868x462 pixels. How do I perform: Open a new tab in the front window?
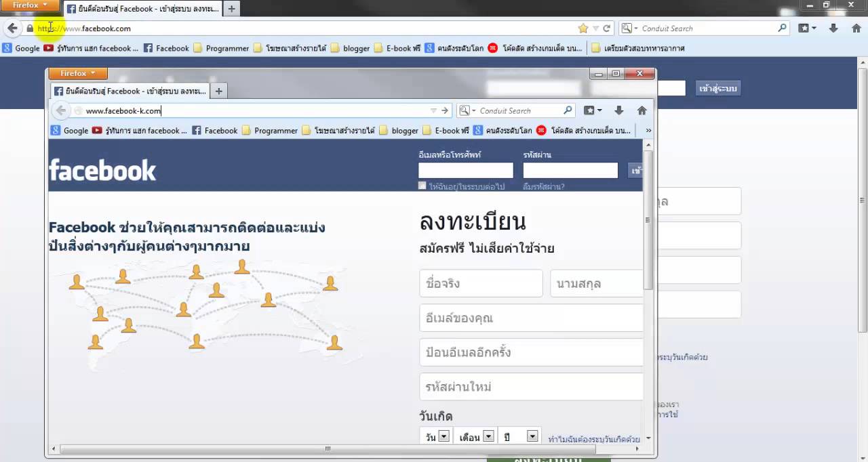[x=218, y=91]
